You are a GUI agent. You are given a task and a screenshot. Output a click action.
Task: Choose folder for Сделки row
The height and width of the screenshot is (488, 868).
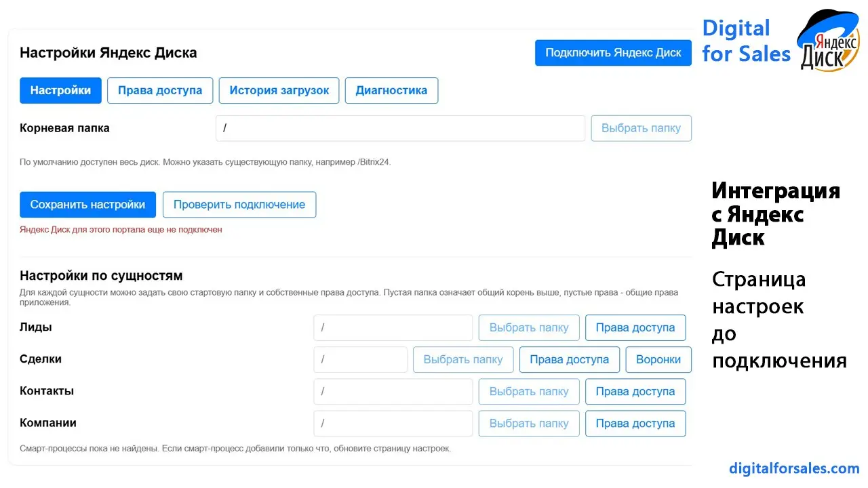(x=463, y=360)
